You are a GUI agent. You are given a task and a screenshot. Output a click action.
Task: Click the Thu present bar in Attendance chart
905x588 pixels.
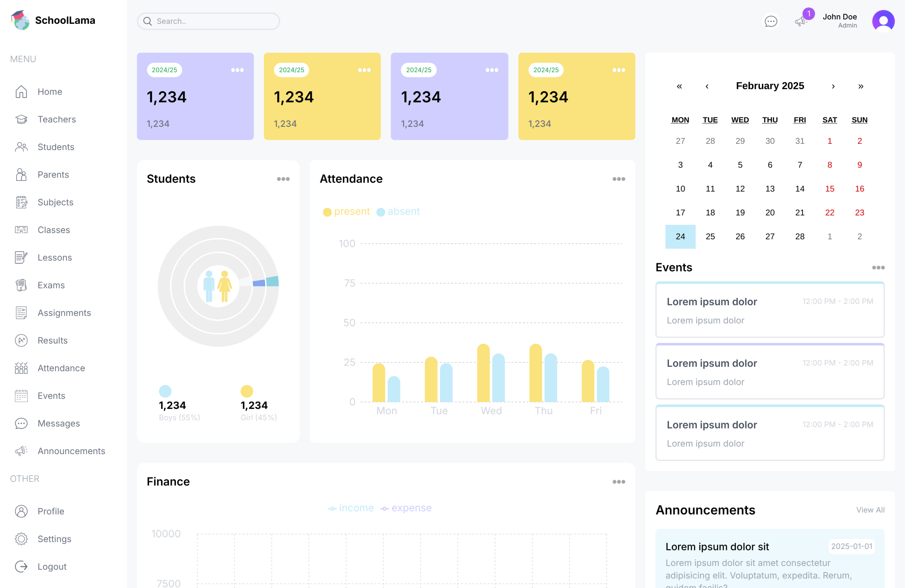pyautogui.click(x=535, y=373)
